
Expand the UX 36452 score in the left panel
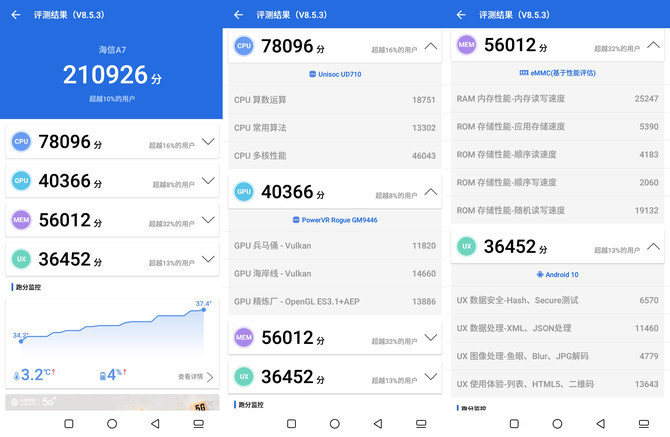point(208,259)
